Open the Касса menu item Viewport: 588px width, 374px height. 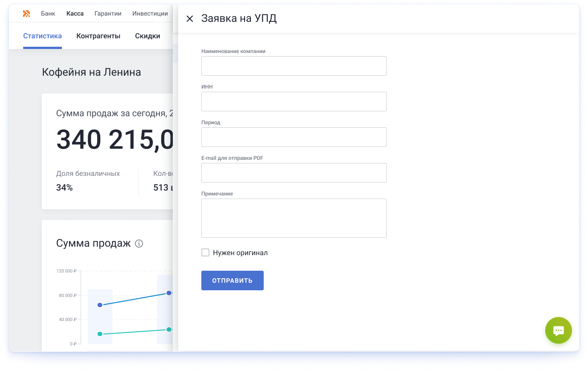75,13
